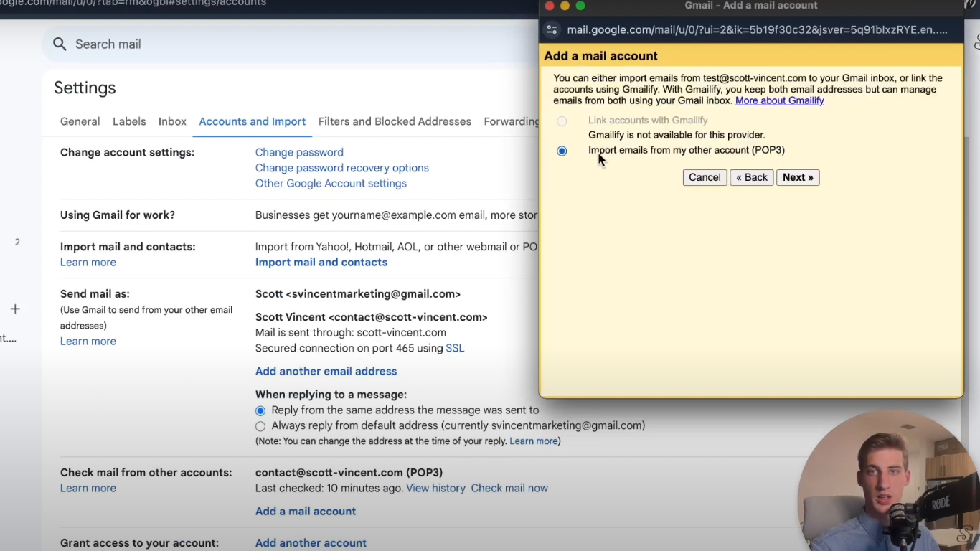This screenshot has height=551, width=980.
Task: Click the Cancel button in popup
Action: pyautogui.click(x=705, y=177)
